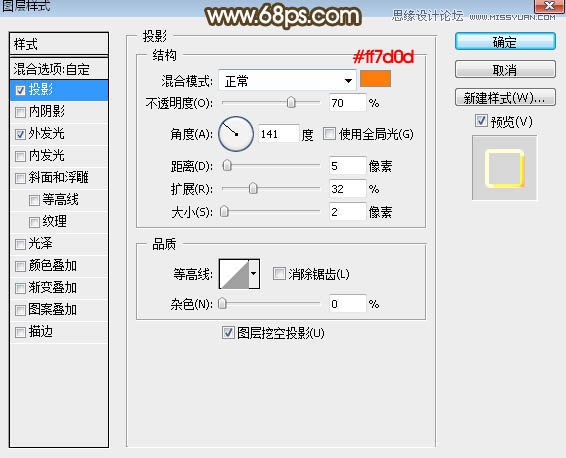Click 新建样式(W)... new style button
The width and height of the screenshot is (566, 458).
coord(505,97)
